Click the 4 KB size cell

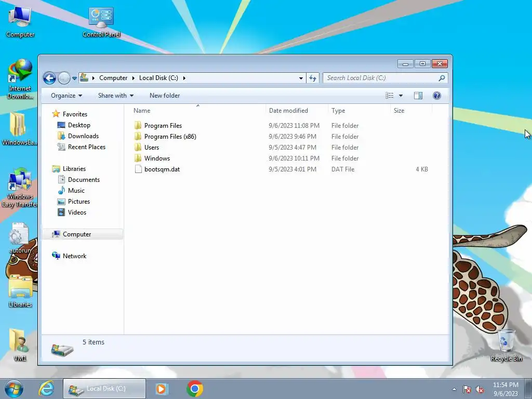(x=422, y=169)
